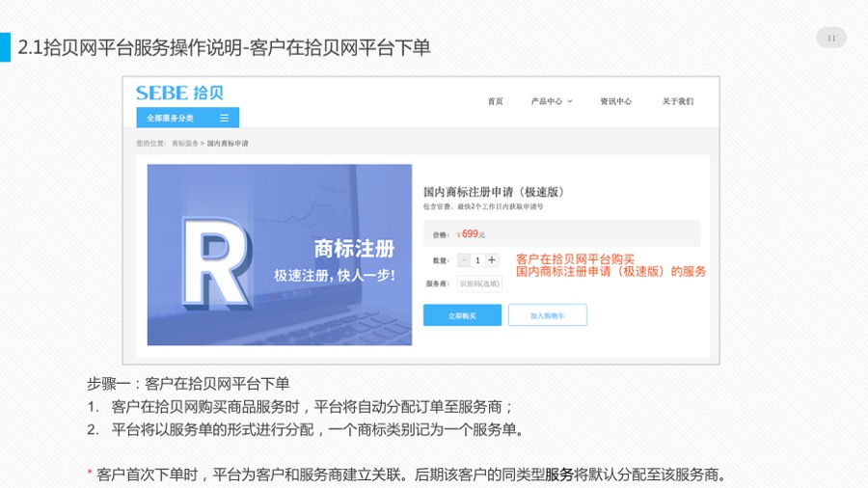
Task: Click the product title 国内商标注册申请（极速版）
Action: coord(494,192)
